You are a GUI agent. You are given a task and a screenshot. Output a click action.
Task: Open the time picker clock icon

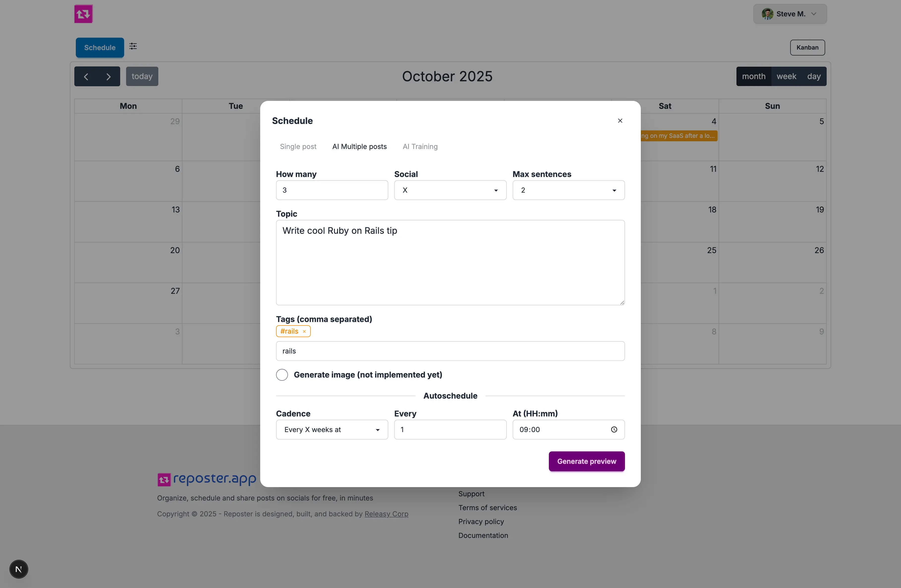pyautogui.click(x=614, y=429)
